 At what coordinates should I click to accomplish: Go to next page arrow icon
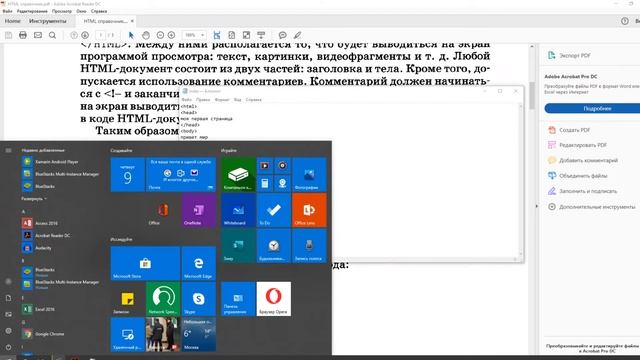click(85, 35)
